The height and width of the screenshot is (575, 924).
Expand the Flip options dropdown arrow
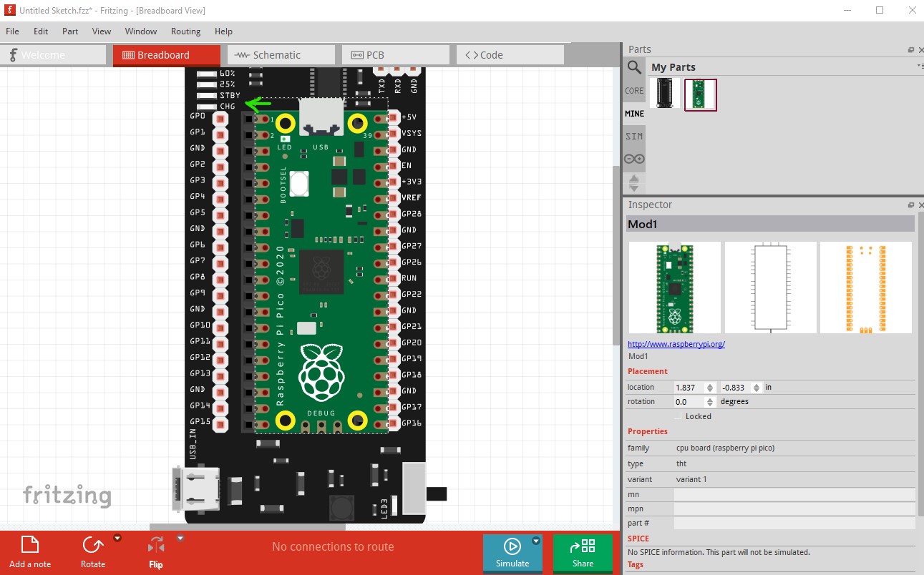click(x=180, y=539)
